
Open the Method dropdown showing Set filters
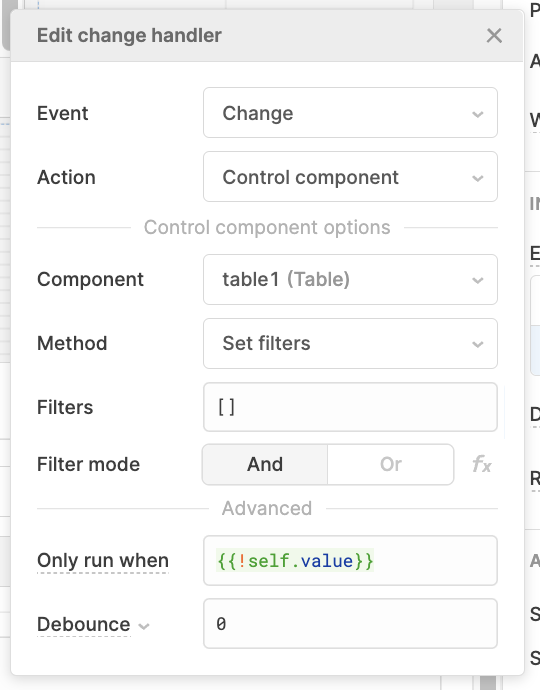coord(350,343)
